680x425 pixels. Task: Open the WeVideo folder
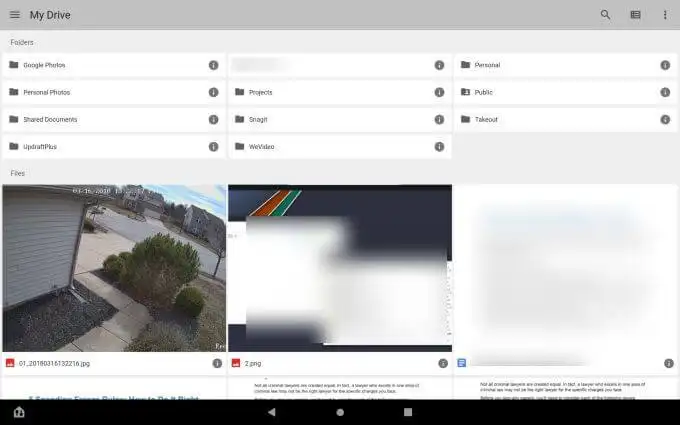[x=340, y=147]
